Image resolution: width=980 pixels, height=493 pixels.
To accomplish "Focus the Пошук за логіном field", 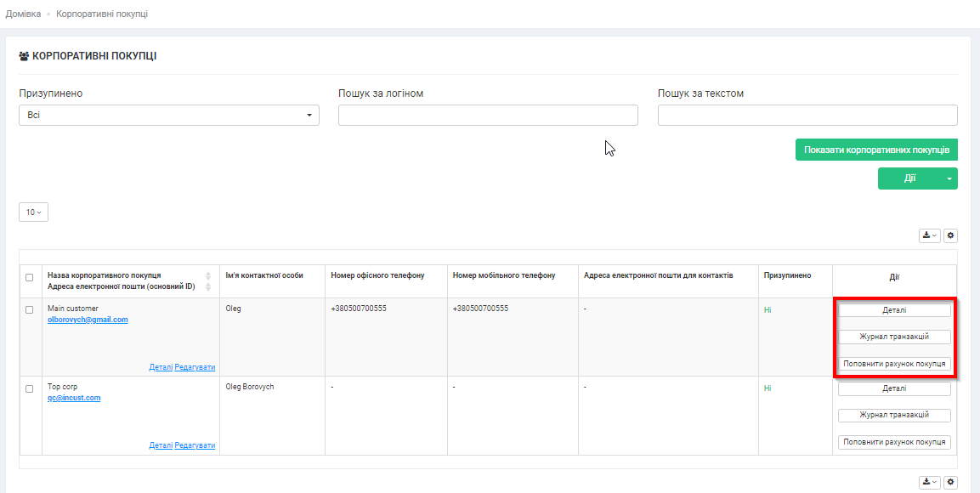I will coord(488,116).
